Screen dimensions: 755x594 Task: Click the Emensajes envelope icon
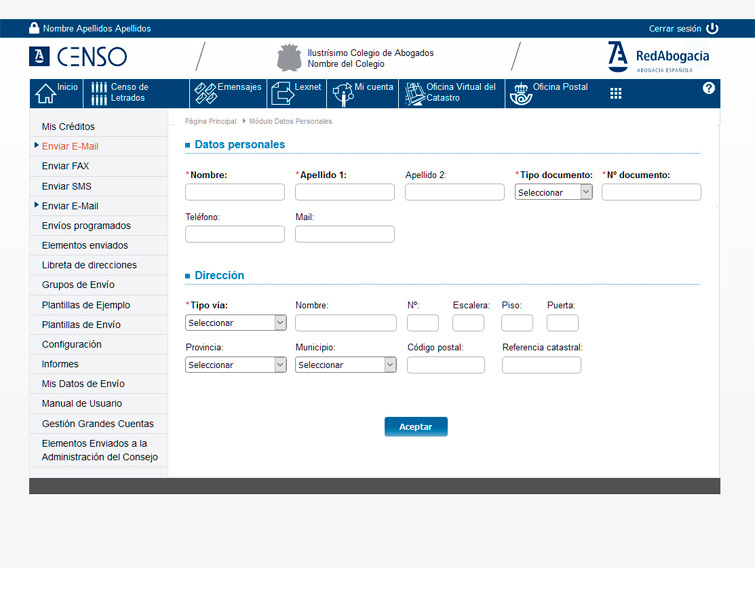click(x=205, y=93)
